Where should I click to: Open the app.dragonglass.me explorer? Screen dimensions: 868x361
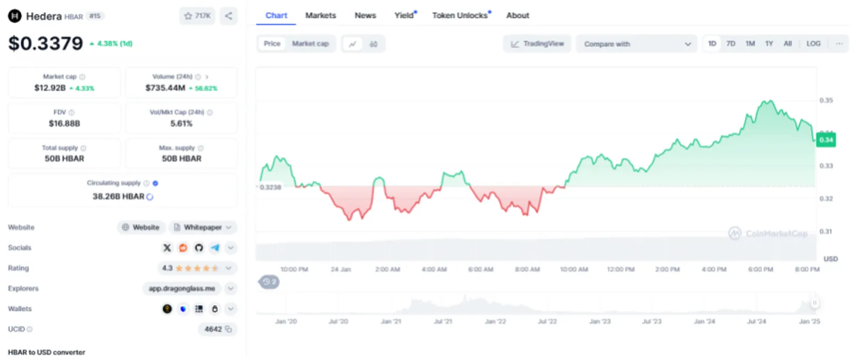[182, 288]
